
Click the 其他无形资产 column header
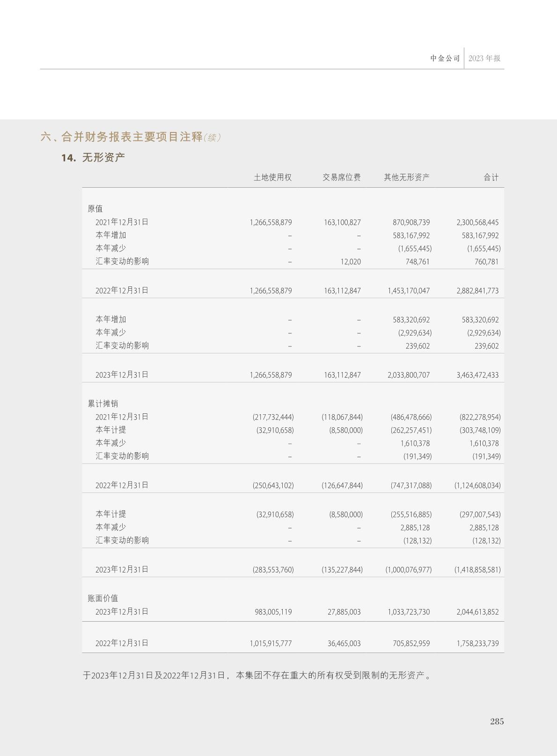406,177
